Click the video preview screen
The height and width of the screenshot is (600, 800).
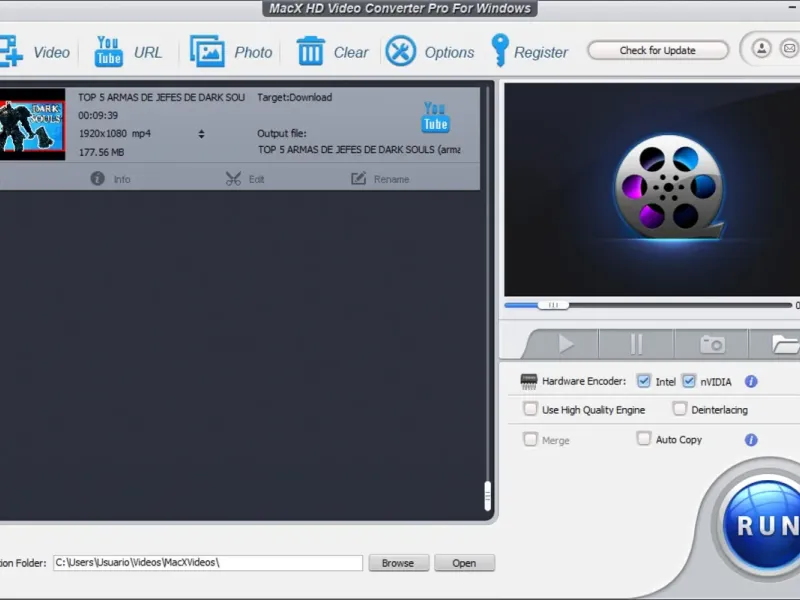tap(652, 189)
